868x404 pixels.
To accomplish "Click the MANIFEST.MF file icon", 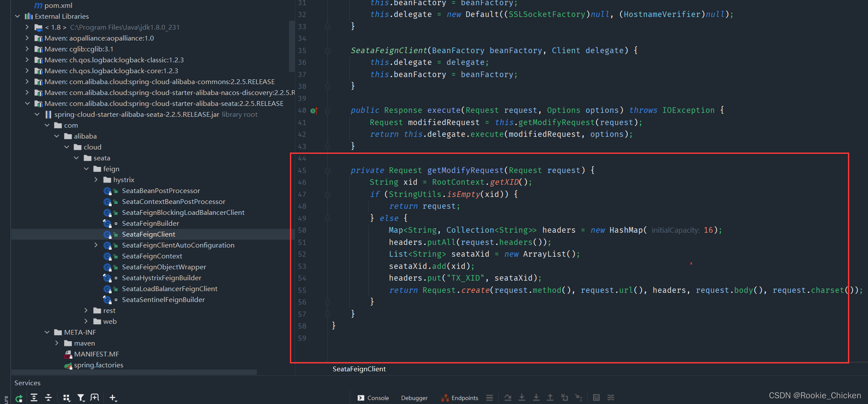I will click(68, 354).
